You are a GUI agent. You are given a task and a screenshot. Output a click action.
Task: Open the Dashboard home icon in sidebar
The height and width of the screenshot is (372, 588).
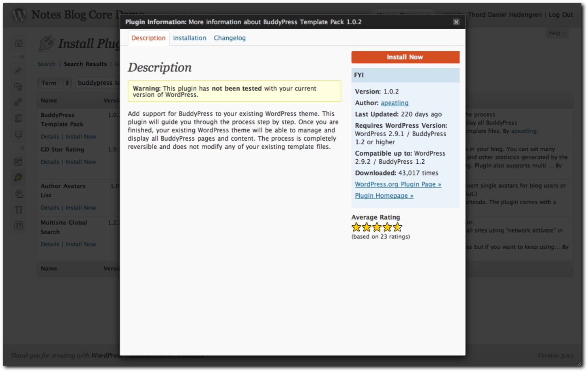[19, 43]
